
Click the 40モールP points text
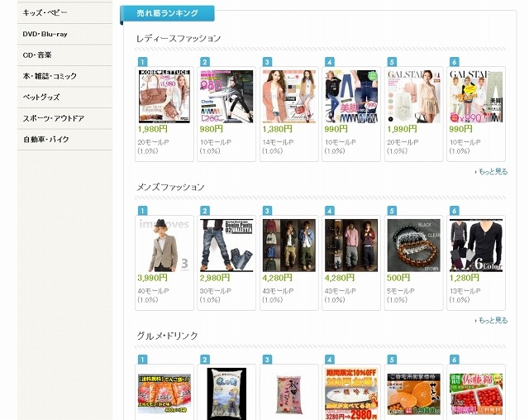(153, 291)
